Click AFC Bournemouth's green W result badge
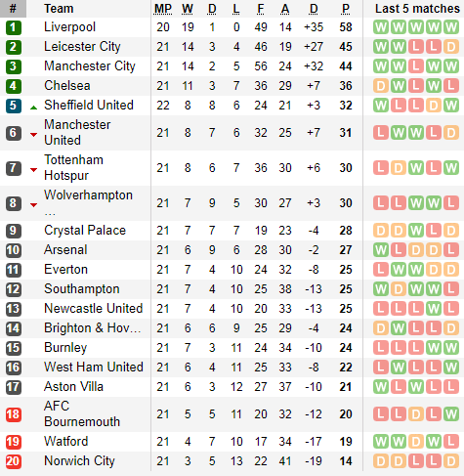 [451, 414]
